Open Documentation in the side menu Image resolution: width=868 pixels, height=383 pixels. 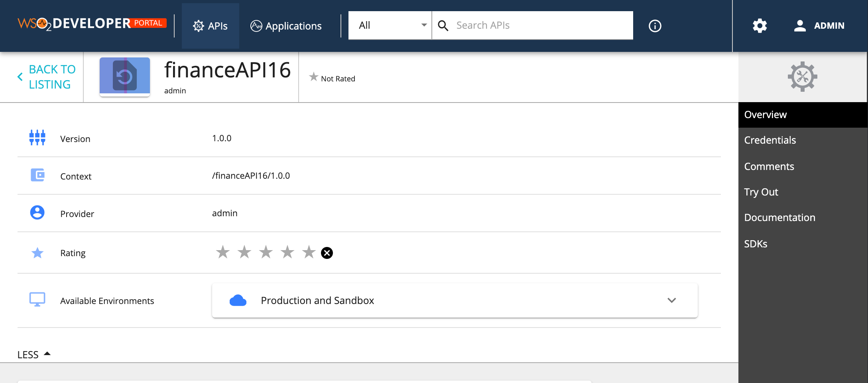803,217
